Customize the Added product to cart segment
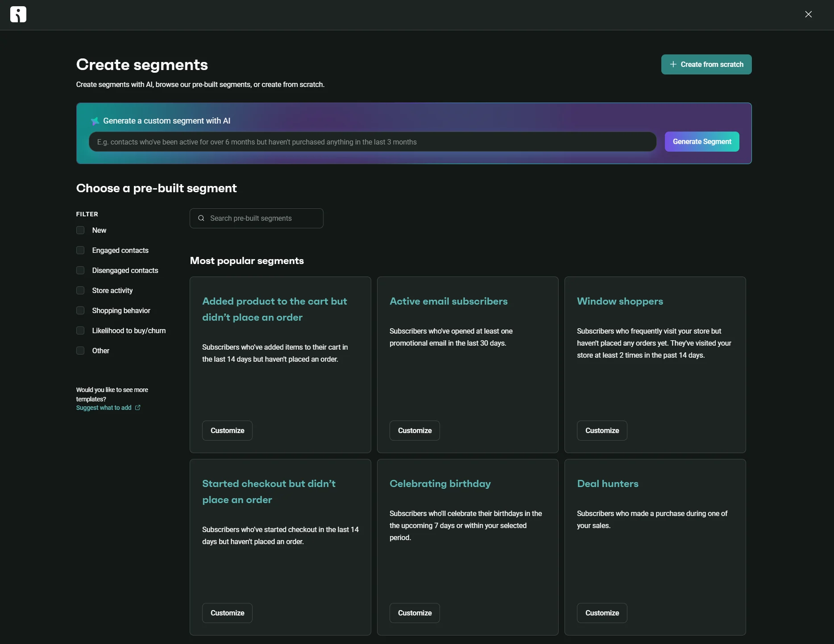Viewport: 834px width, 644px height. tap(227, 430)
